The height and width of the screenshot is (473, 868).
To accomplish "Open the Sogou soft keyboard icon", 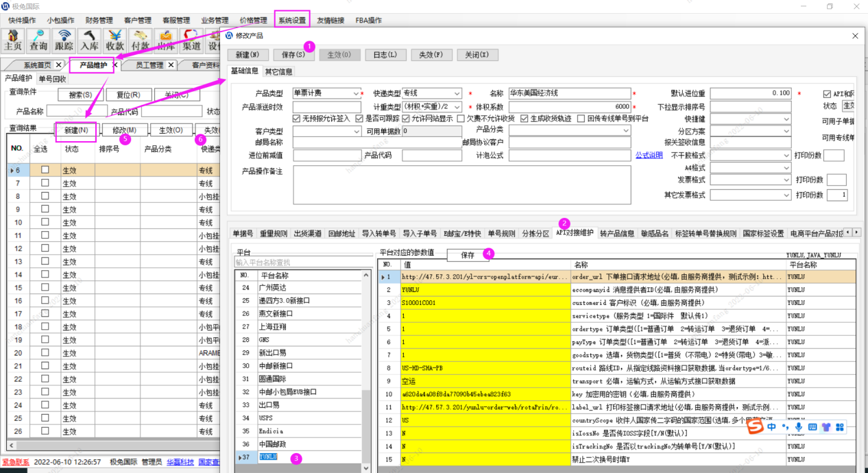I will point(812,427).
